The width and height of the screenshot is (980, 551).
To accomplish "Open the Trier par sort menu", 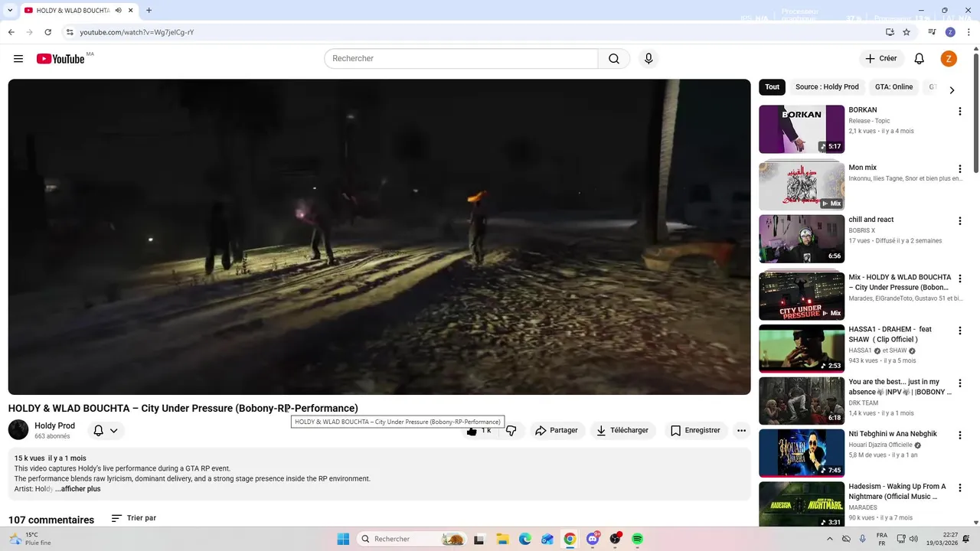I will point(134,518).
